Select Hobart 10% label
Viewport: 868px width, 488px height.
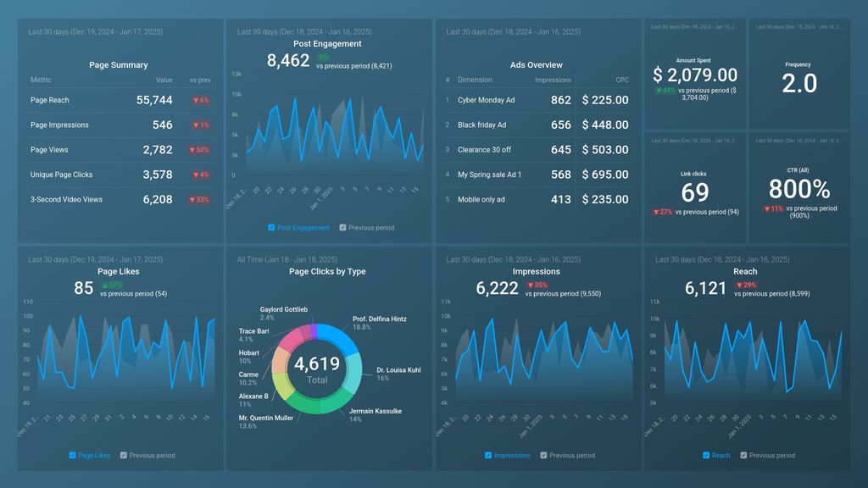pyautogui.click(x=248, y=357)
